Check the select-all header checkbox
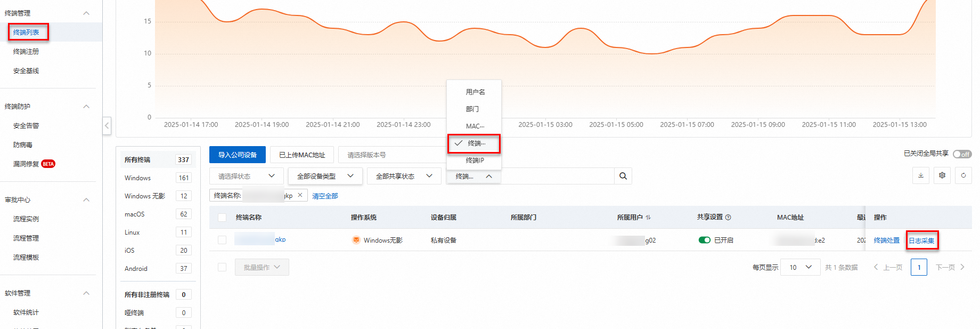 [222, 218]
